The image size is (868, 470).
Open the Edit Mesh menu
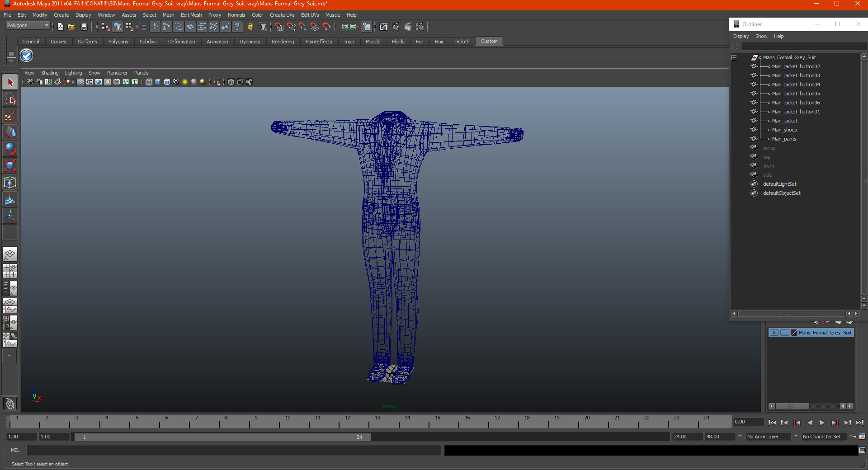pyautogui.click(x=191, y=15)
